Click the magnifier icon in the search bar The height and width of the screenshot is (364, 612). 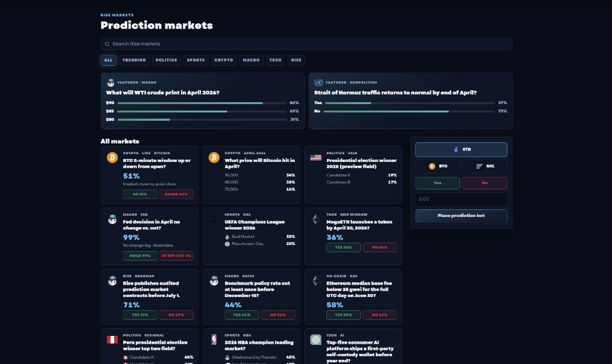tap(107, 44)
